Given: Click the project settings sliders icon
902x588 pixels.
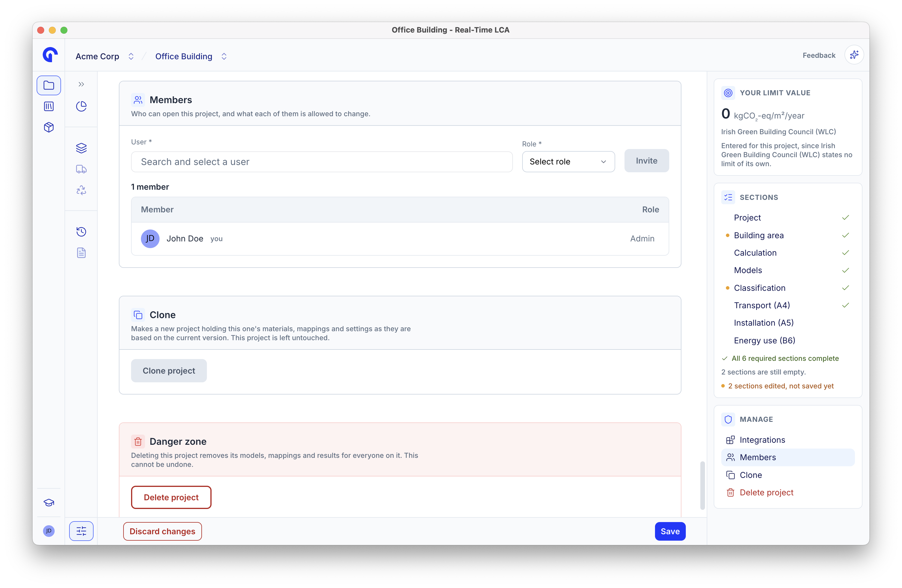Looking at the screenshot, I should click(81, 531).
